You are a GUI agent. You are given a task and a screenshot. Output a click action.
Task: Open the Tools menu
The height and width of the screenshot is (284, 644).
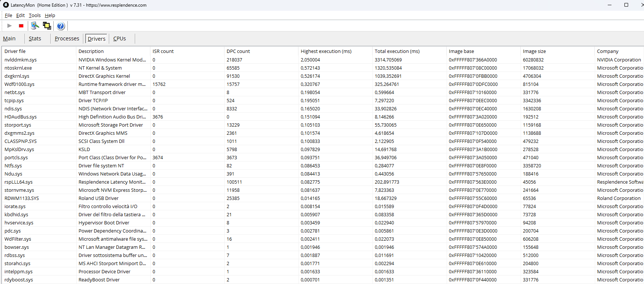35,15
